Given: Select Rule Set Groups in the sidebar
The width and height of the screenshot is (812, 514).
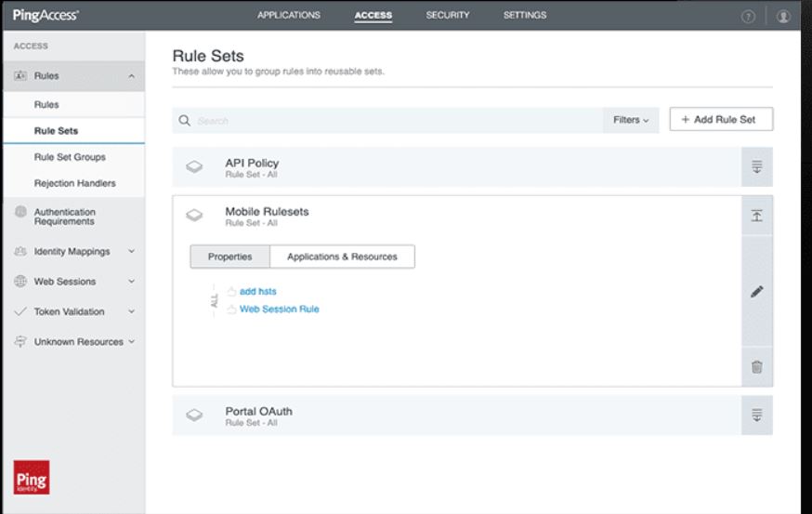Looking at the screenshot, I should point(70,157).
